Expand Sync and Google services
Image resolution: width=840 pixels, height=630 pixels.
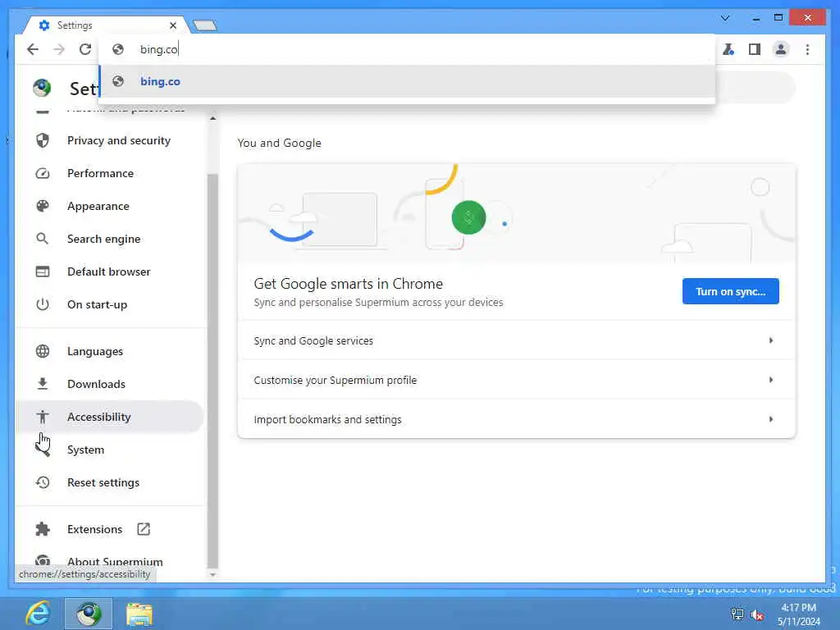pos(517,340)
